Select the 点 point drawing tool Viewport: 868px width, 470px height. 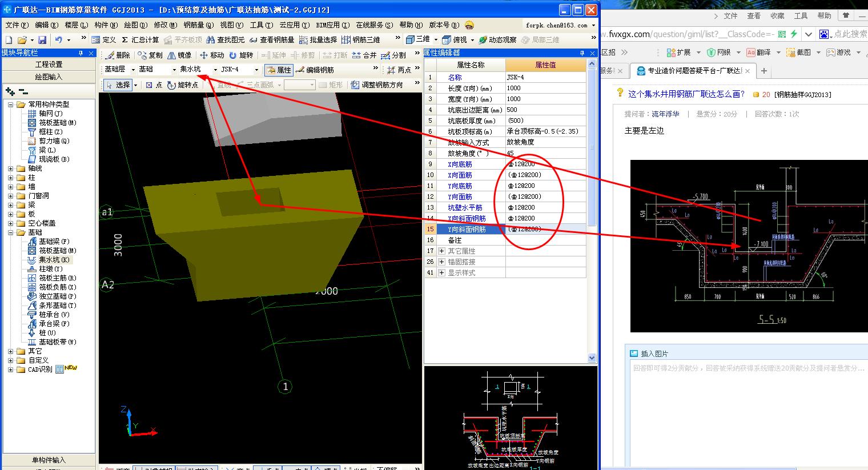coord(154,85)
